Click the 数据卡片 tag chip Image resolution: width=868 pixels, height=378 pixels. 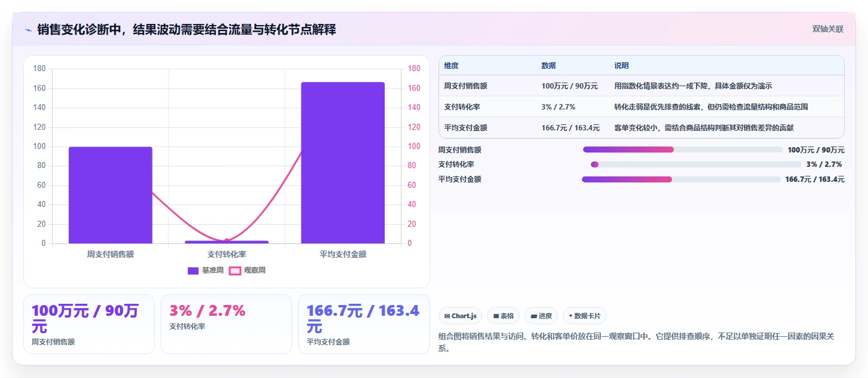click(x=585, y=316)
